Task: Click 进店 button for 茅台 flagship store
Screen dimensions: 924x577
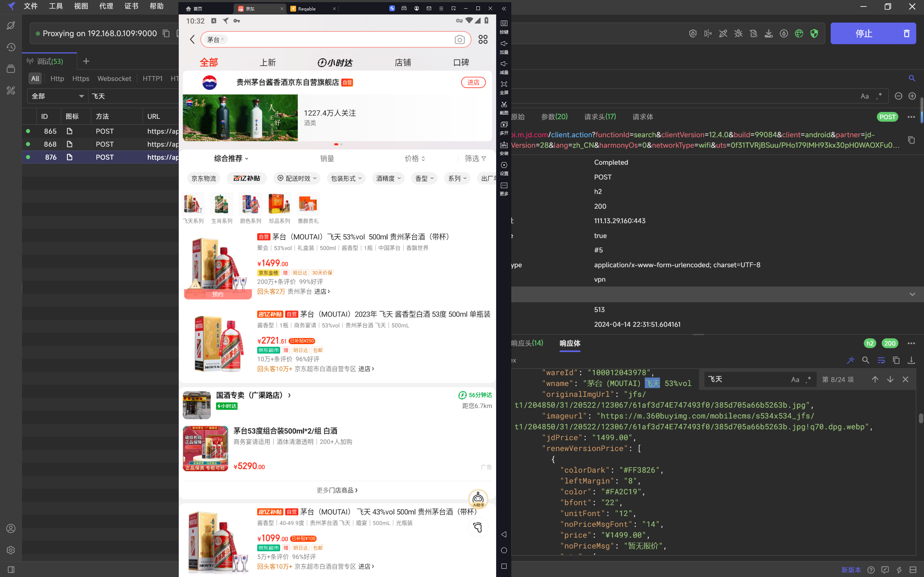Action: [x=473, y=82]
